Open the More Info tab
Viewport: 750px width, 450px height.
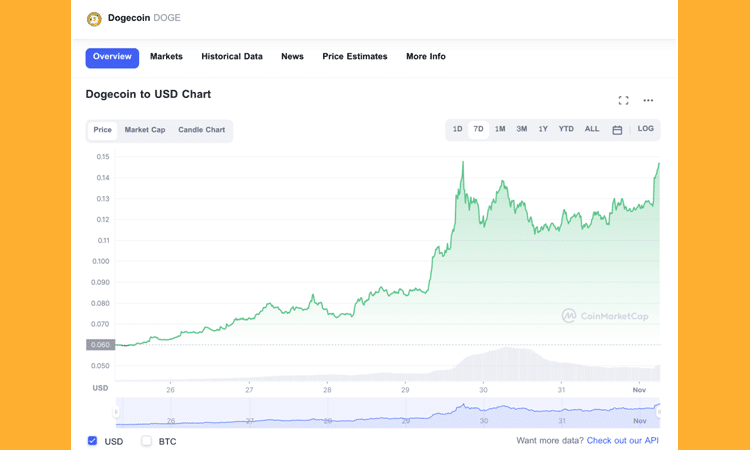(x=426, y=56)
